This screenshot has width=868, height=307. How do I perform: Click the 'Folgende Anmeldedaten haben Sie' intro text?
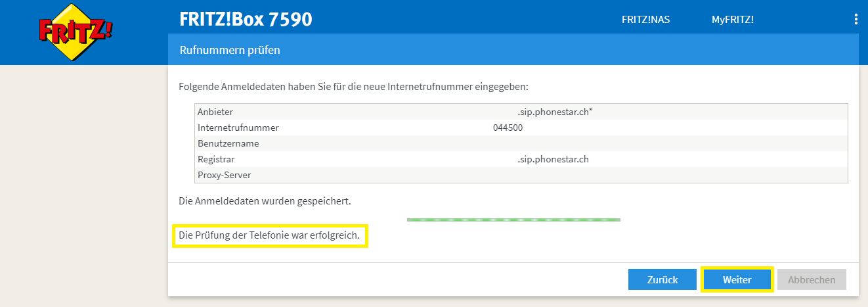tap(353, 86)
